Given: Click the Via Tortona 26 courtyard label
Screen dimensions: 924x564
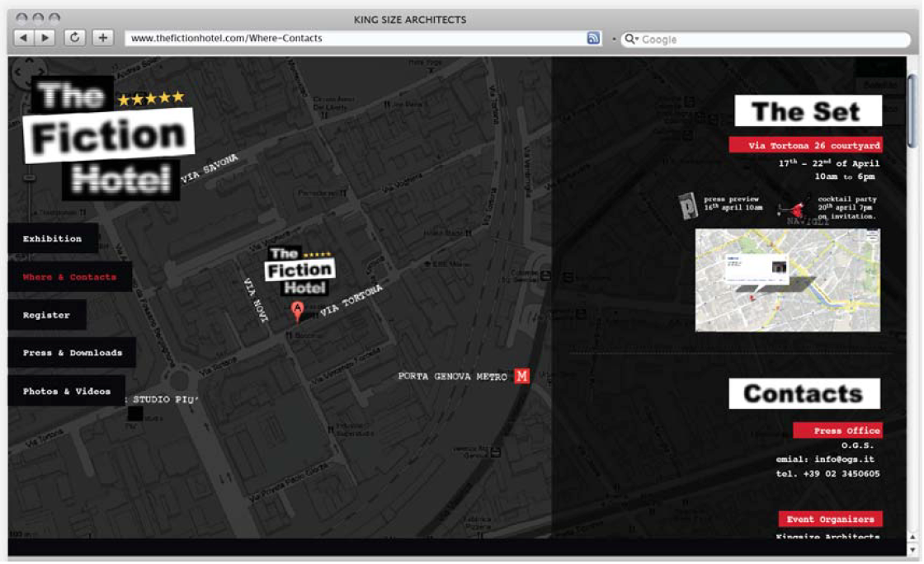Looking at the screenshot, I should coord(805,145).
